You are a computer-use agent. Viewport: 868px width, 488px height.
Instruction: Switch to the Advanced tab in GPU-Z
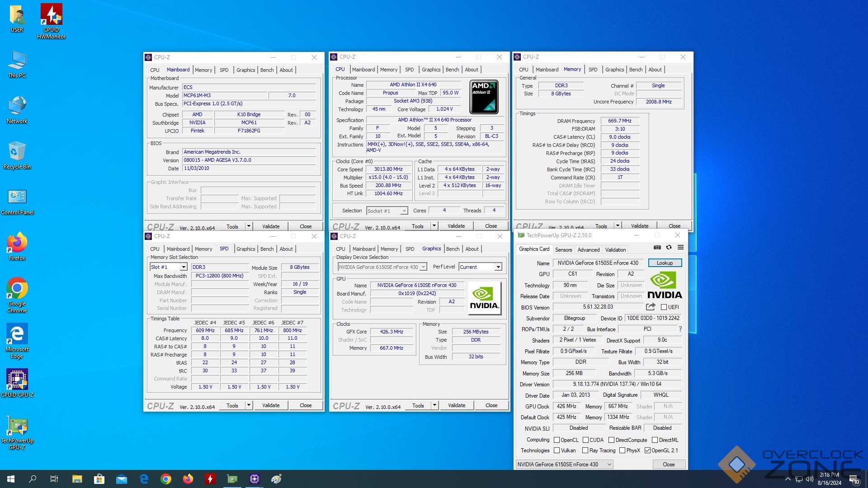(x=588, y=249)
